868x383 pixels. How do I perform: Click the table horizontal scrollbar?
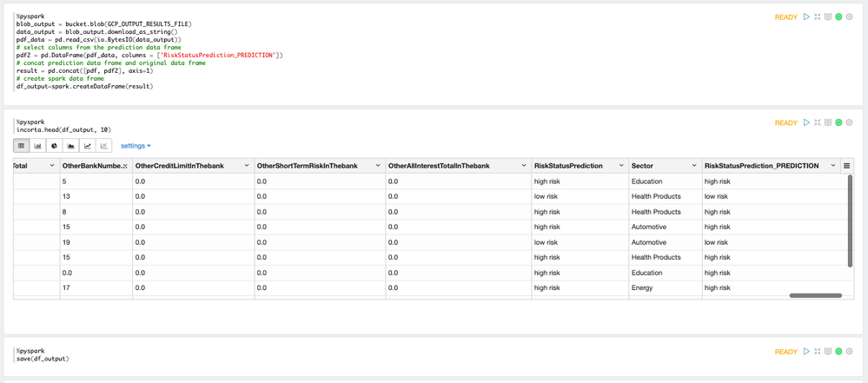815,295
